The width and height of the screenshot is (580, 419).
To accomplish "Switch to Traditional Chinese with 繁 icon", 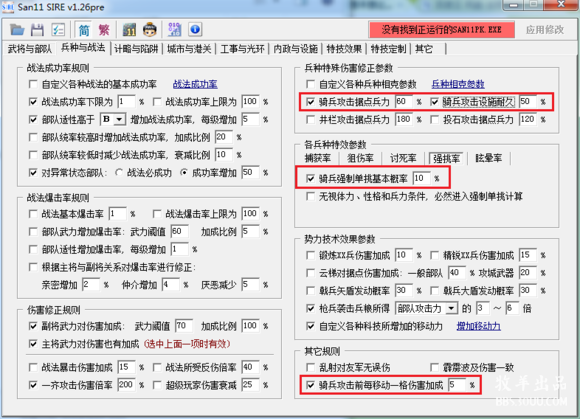I will tap(104, 30).
